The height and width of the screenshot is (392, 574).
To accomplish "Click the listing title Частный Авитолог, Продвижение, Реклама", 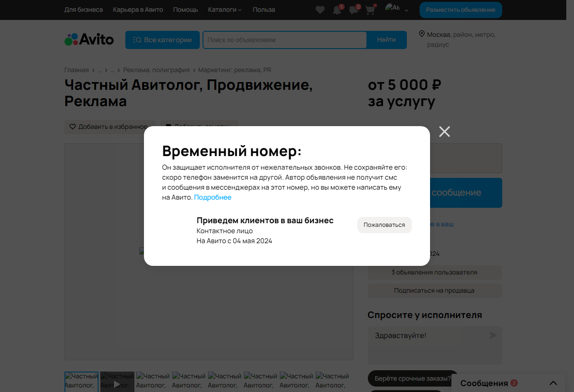I will (188, 93).
